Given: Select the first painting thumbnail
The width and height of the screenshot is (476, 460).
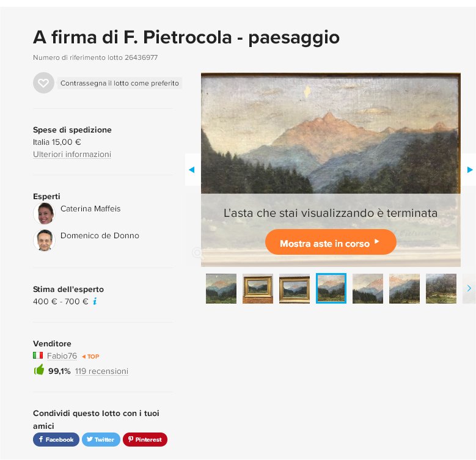Looking at the screenshot, I should 221,288.
